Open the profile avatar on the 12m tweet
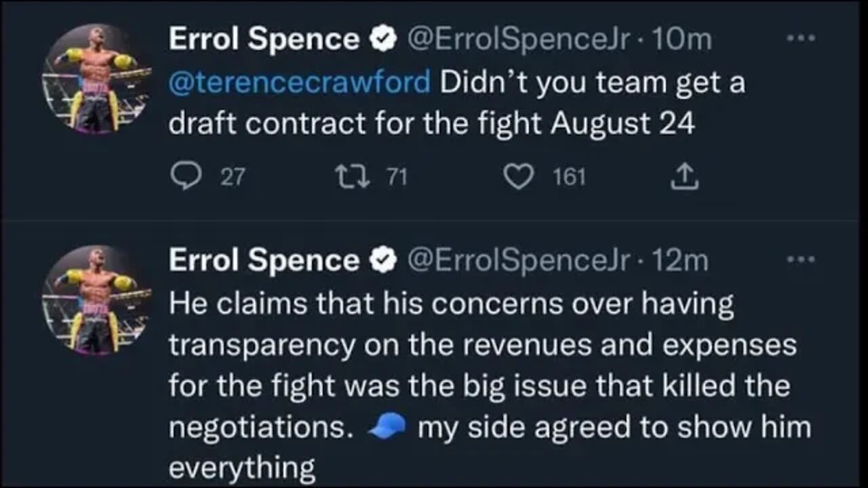This screenshot has height=488, width=868. coord(96,300)
